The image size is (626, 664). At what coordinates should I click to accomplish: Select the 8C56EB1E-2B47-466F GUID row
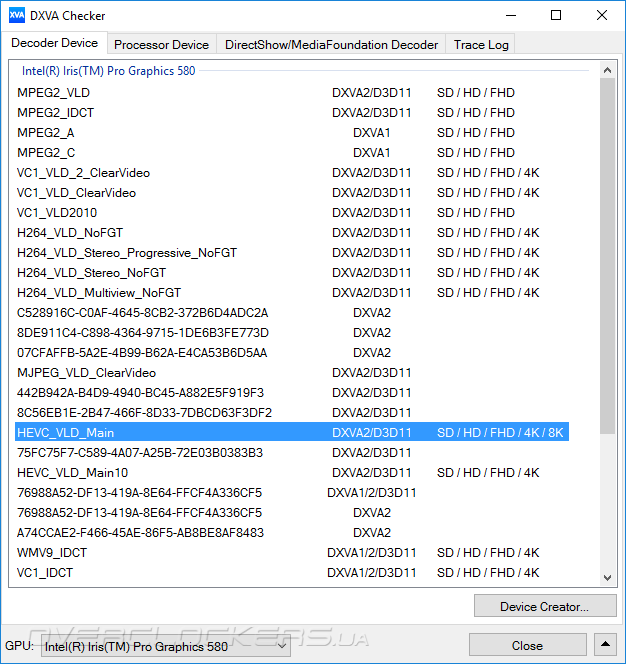pos(292,412)
